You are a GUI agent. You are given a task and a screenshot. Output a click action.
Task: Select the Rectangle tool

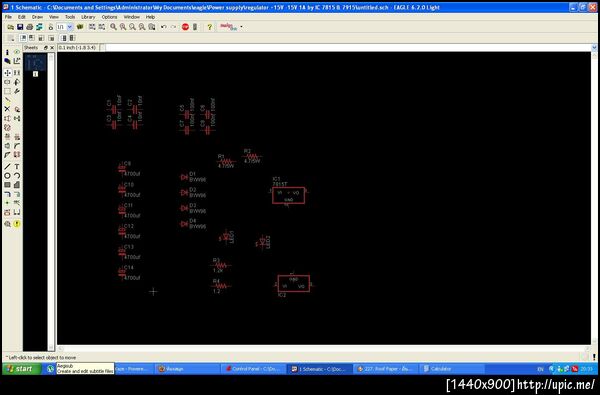[7, 185]
